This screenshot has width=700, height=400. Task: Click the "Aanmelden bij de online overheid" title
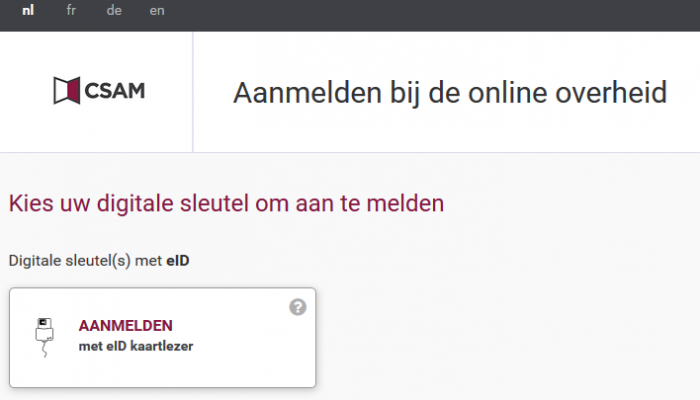point(450,93)
